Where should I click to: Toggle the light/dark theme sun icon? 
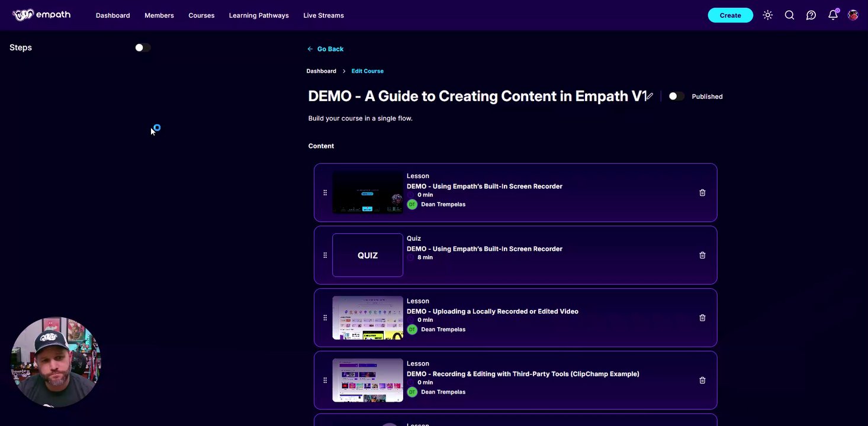[768, 15]
